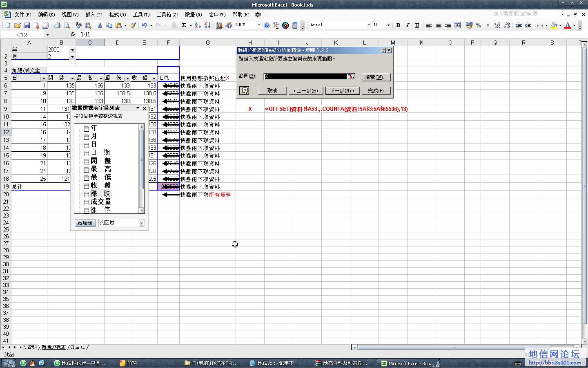The width and height of the screenshot is (588, 368).
Task: Toggle Underline formatting
Action: point(417,25)
